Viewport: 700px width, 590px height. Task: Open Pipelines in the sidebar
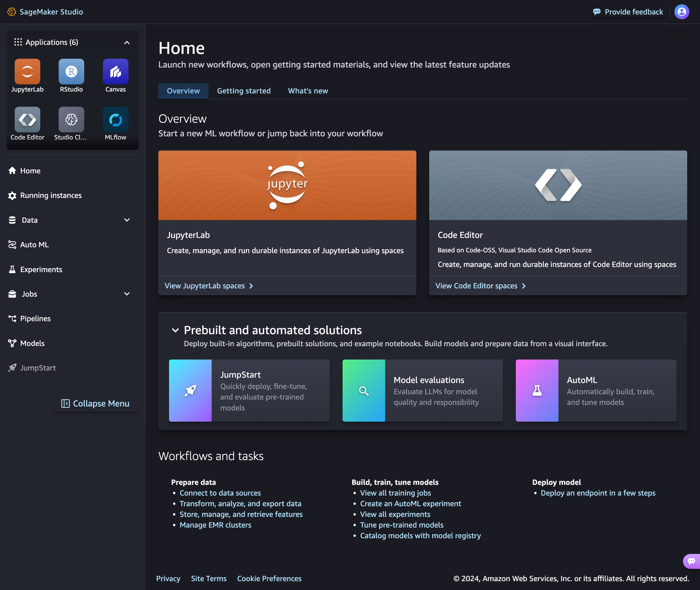tap(35, 319)
